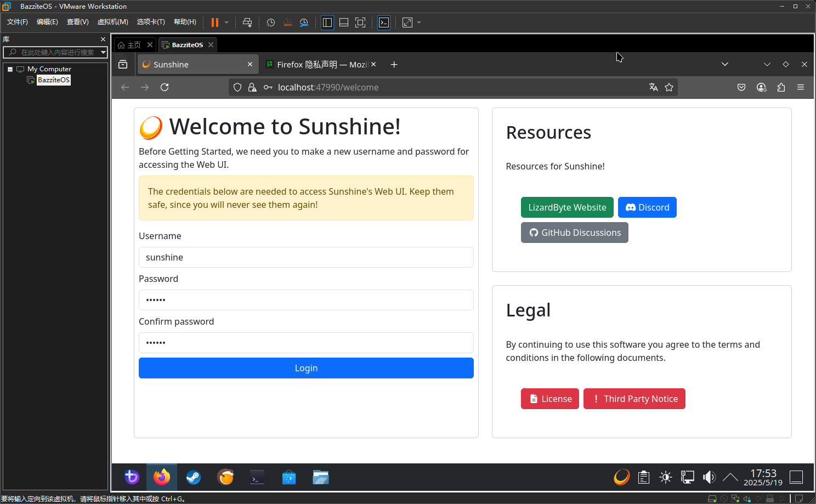Collapse the My Computer tree node
Viewport: 816px width, 504px height.
point(10,69)
